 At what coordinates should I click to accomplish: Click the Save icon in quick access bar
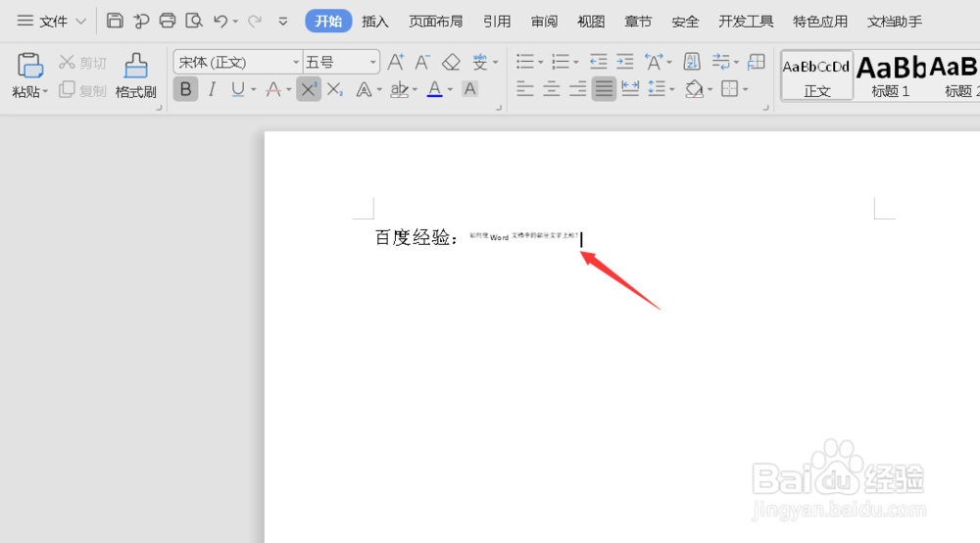click(115, 21)
